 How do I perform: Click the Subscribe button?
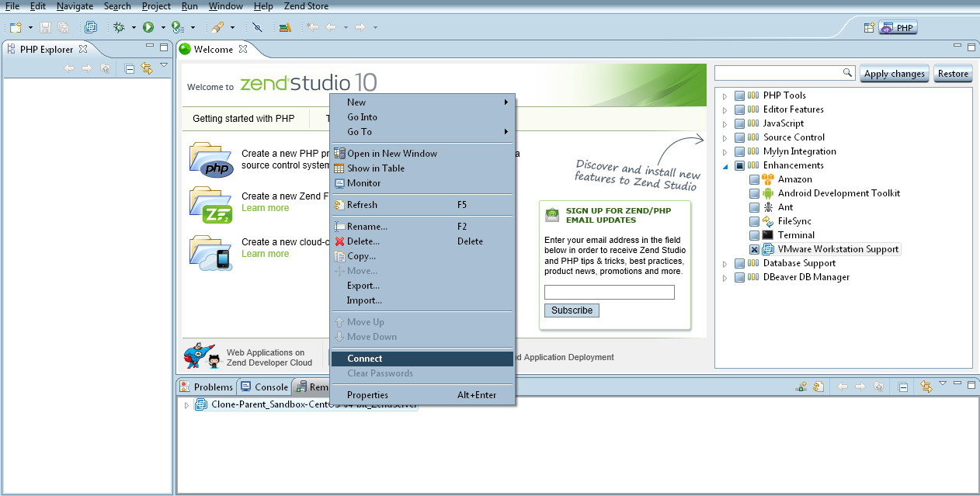(572, 310)
